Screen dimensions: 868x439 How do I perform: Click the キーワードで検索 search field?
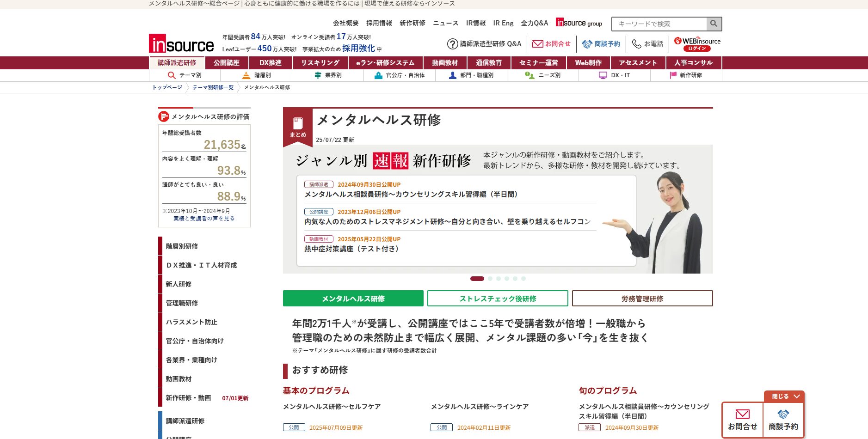point(659,24)
